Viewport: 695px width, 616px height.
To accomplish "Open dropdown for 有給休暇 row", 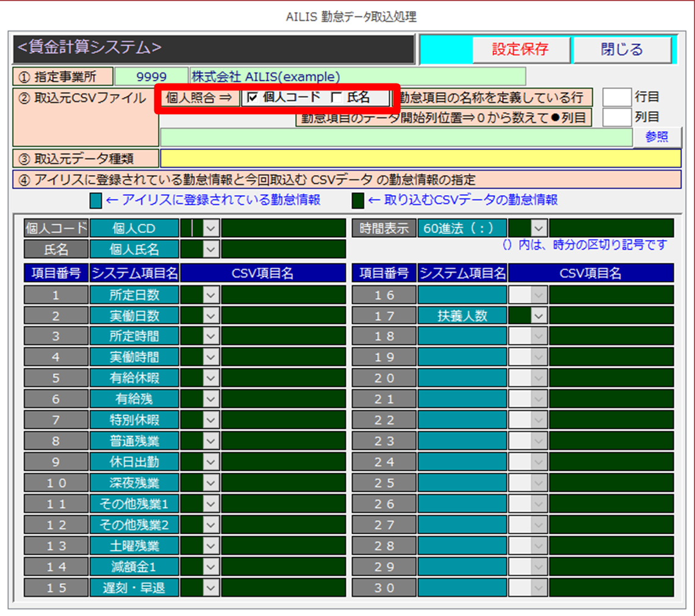I will pos(211,378).
